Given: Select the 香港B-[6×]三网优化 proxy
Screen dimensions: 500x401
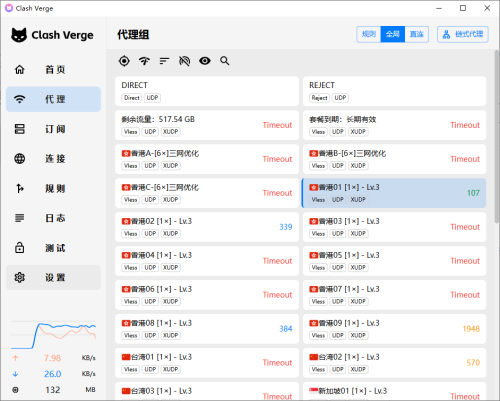Looking at the screenshot, I should tap(394, 159).
